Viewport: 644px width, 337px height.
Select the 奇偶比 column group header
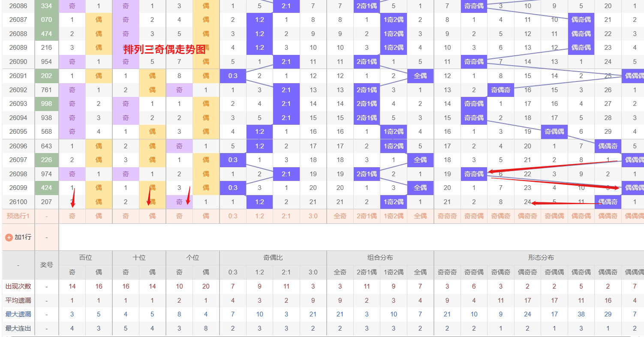click(273, 258)
